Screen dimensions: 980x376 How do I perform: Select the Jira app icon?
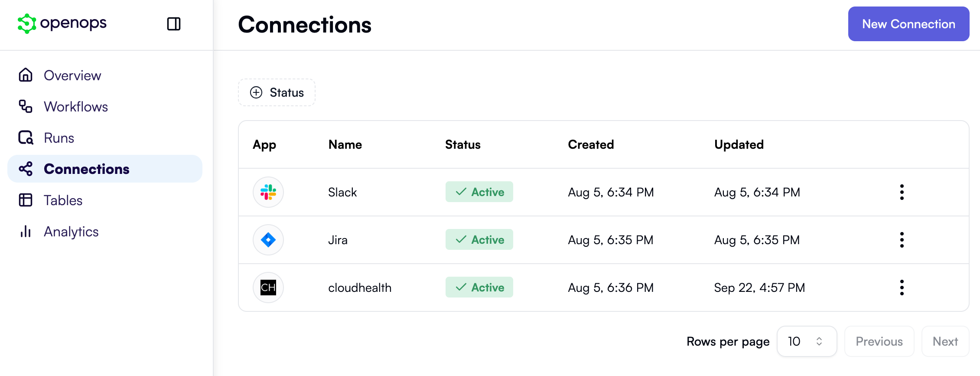(268, 239)
